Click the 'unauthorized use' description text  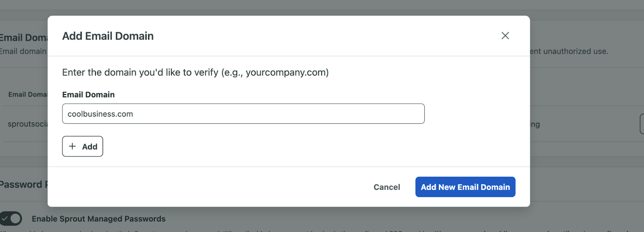tap(569, 51)
